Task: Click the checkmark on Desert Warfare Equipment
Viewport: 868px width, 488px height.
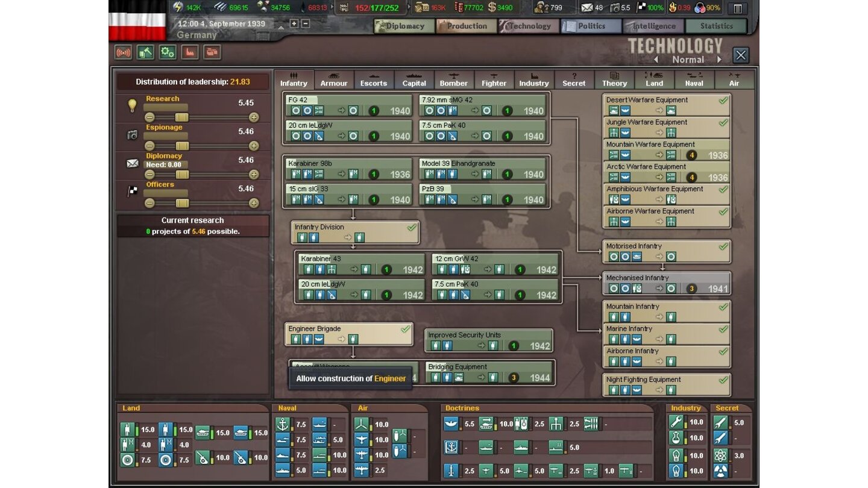Action: (x=723, y=101)
